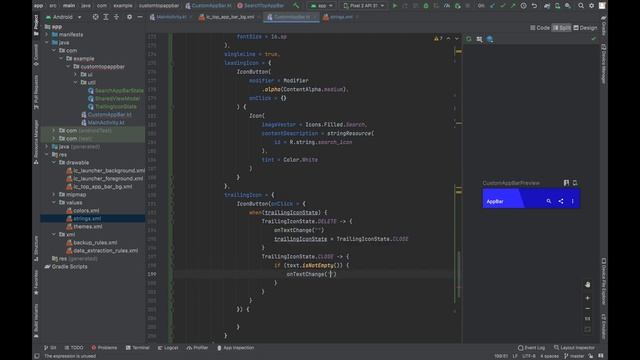640x360 pixels.
Task: Set preview zoom to 1:1
Action: coord(587,318)
